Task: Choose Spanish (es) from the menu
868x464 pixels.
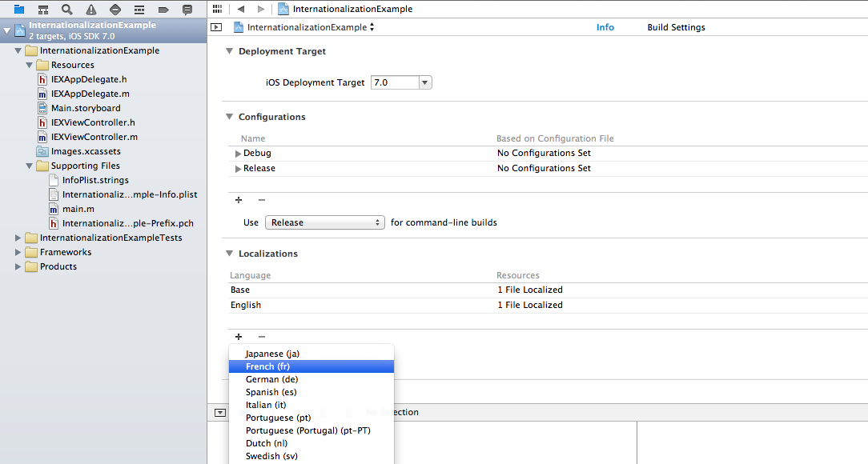Action: click(x=311, y=391)
